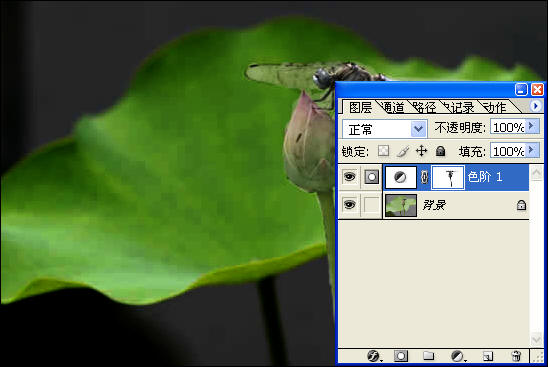This screenshot has width=548, height=367.
Task: Create new fill or adjustment layer
Action: pyautogui.click(x=457, y=356)
